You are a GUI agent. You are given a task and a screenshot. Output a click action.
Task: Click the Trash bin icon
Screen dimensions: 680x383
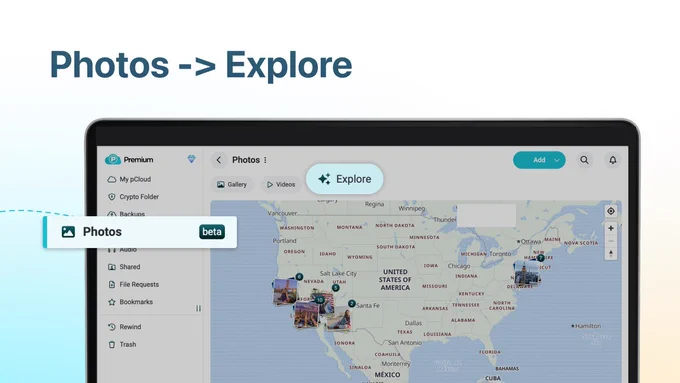(x=111, y=344)
